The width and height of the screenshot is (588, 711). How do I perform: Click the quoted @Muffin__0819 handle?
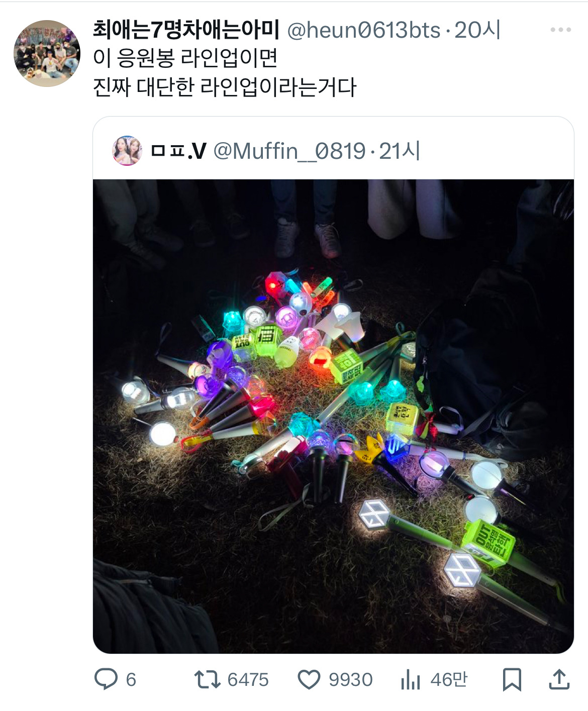click(x=289, y=151)
